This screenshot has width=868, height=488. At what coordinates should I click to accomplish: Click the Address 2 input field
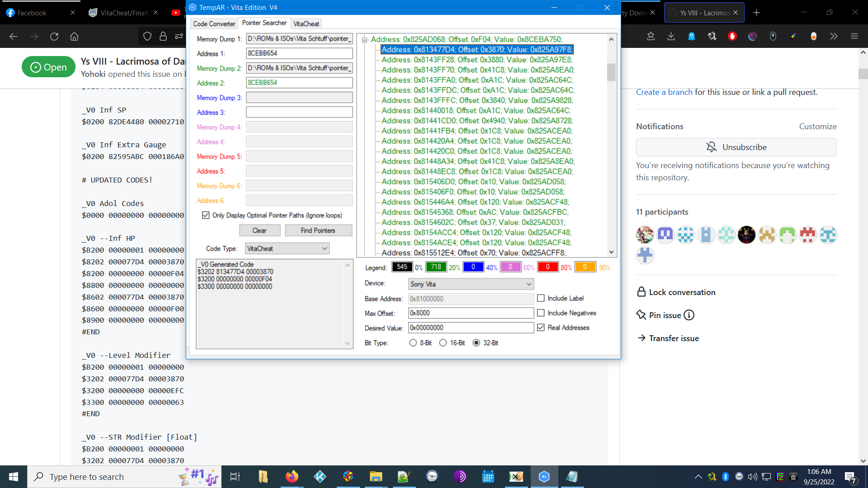point(299,83)
